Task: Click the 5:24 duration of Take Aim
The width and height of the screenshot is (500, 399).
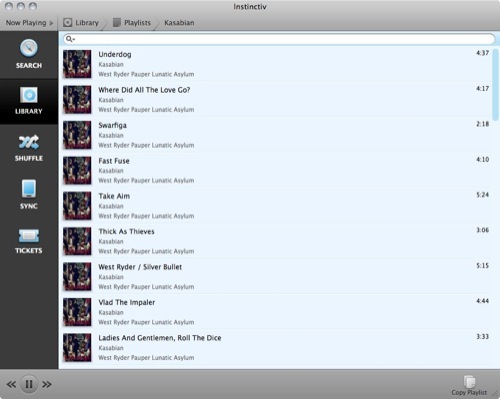Action: [x=482, y=195]
